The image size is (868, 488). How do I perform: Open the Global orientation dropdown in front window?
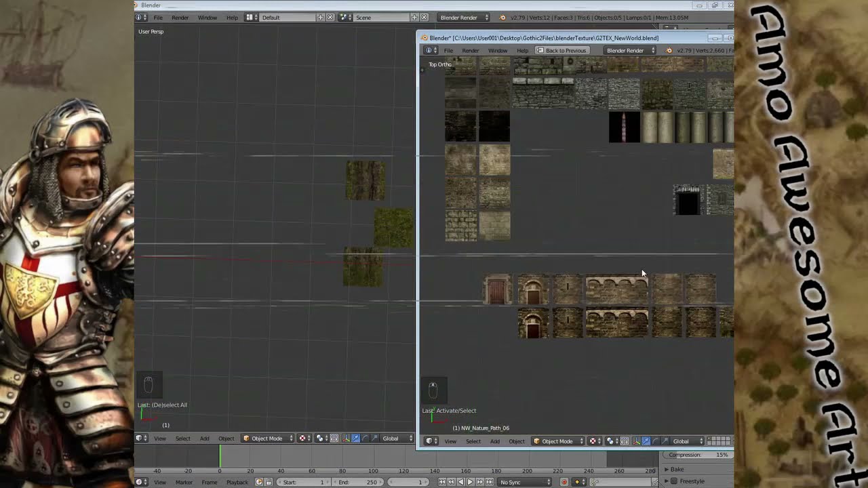(x=688, y=441)
